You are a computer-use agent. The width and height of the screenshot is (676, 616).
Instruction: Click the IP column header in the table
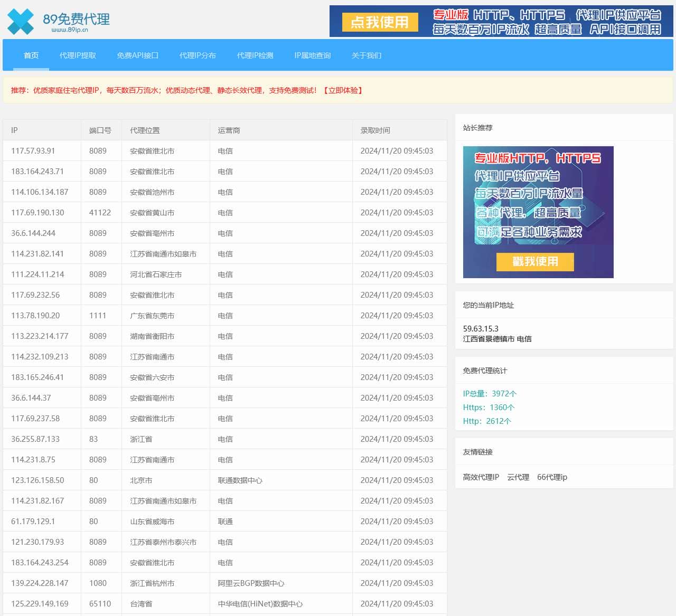click(15, 130)
